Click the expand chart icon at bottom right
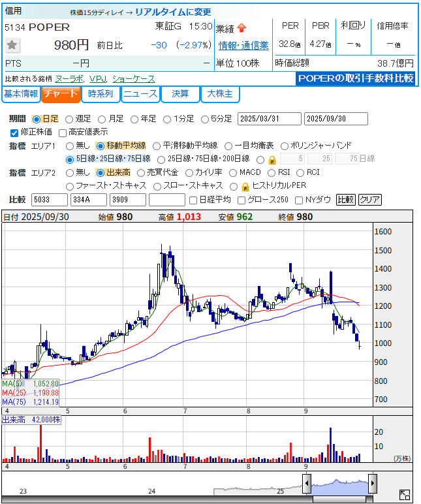 pos(405,495)
